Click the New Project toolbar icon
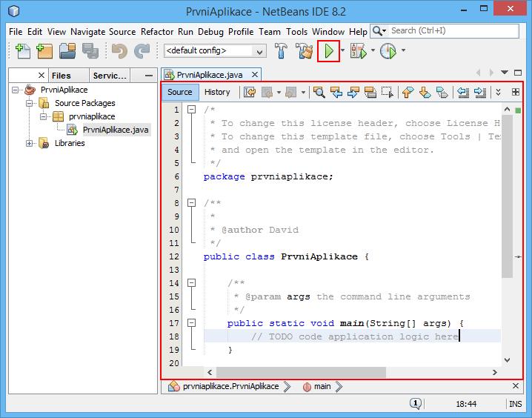This screenshot has height=418, width=532. [44, 51]
